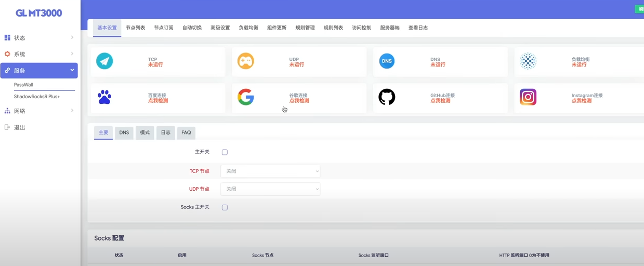This screenshot has height=266, width=644.
Task: Click the load balancing dotted globe icon
Action: point(528,61)
